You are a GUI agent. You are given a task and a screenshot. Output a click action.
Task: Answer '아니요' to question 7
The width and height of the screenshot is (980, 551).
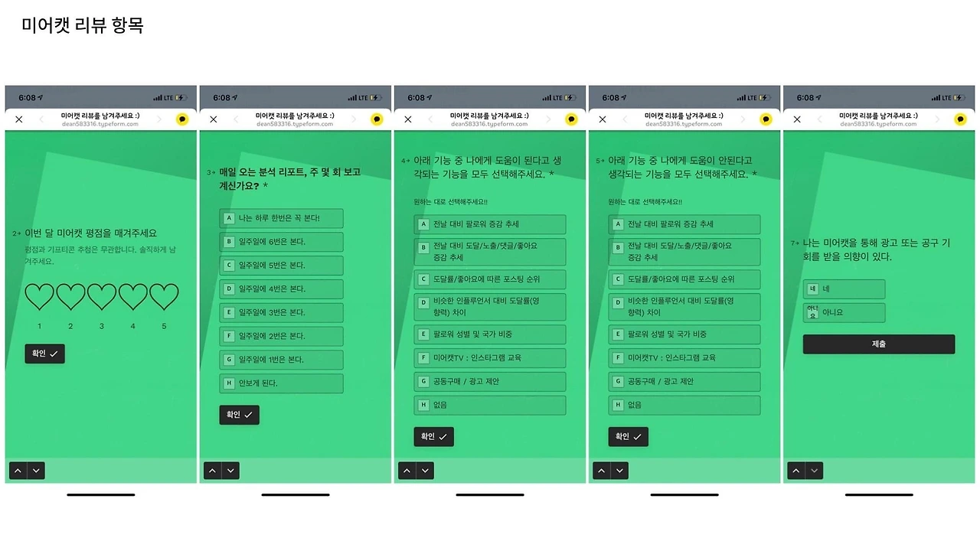point(844,312)
